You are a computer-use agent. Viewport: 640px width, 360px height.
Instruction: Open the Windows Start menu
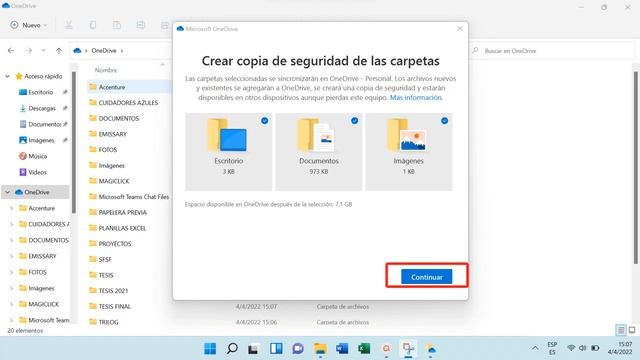(x=210, y=349)
